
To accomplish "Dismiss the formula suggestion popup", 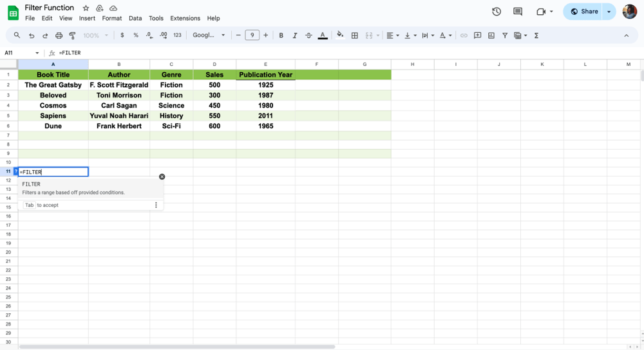I will click(x=162, y=177).
